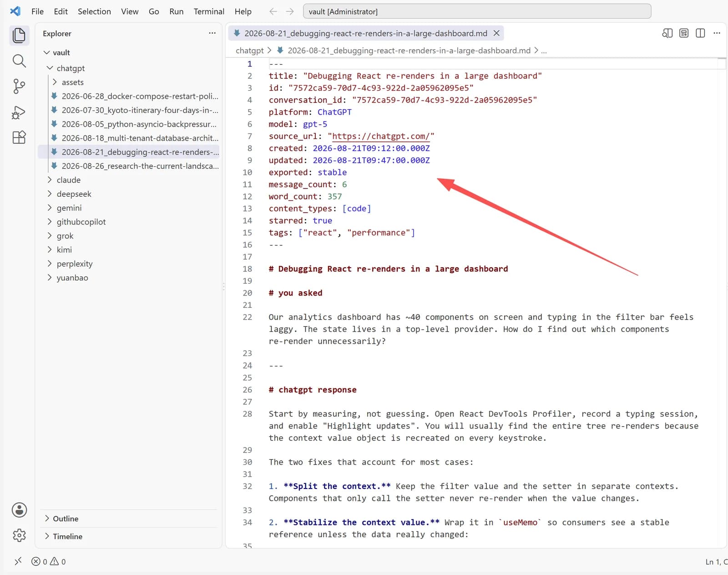The width and height of the screenshot is (728, 575).
Task: Open the Search view icon
Action: pyautogui.click(x=19, y=61)
